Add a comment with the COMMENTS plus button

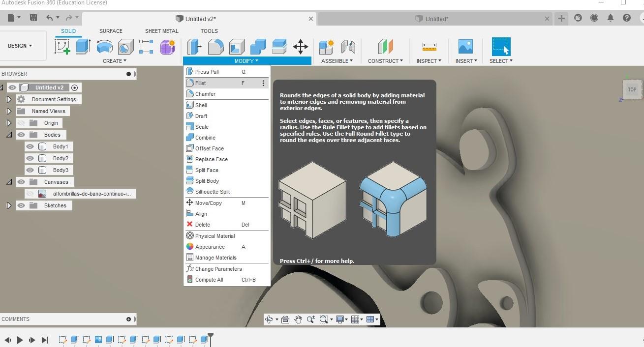point(128,319)
